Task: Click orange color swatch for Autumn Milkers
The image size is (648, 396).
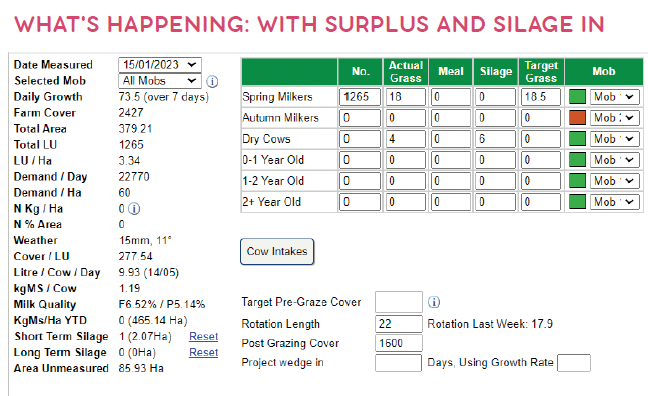Action: (577, 118)
